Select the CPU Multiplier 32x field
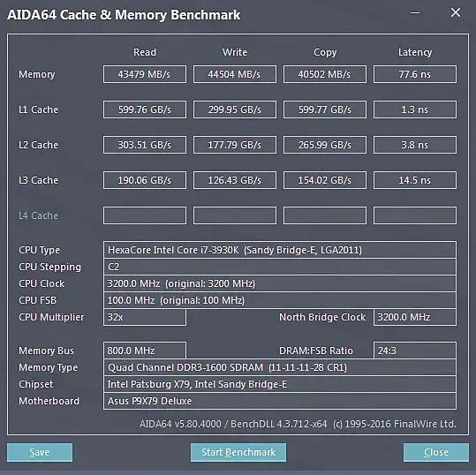The width and height of the screenshot is (476, 475). pos(145,317)
